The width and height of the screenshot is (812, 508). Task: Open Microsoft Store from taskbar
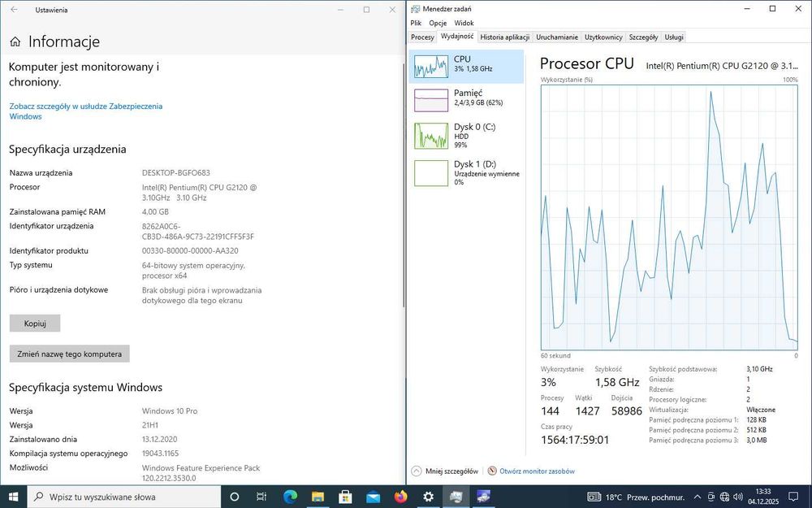tap(345, 497)
